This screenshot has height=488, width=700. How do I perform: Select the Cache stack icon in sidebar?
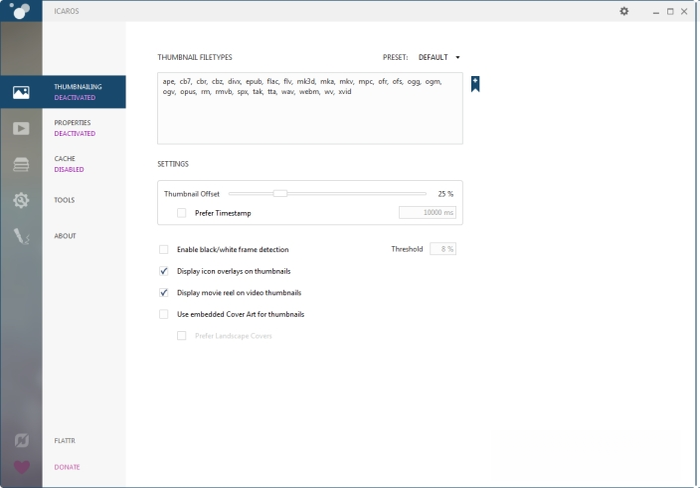pos(21,164)
